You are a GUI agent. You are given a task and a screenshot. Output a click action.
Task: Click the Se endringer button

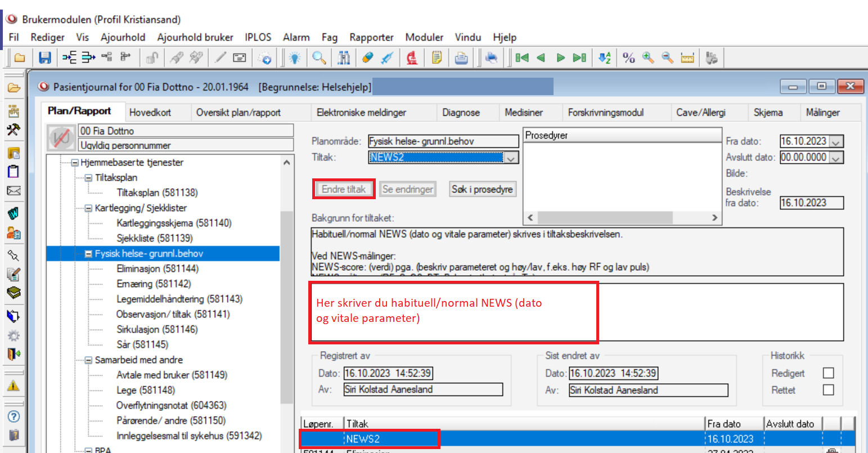tap(408, 189)
